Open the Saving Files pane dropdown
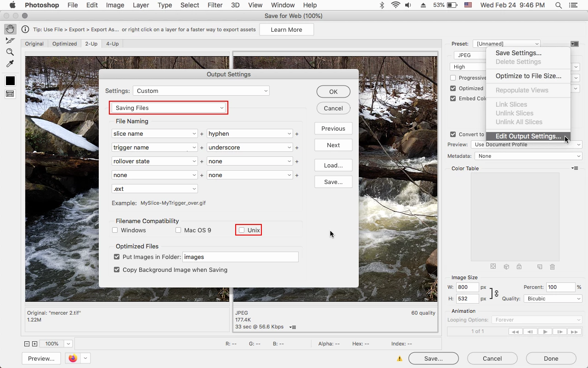The height and width of the screenshot is (368, 588). (x=169, y=108)
